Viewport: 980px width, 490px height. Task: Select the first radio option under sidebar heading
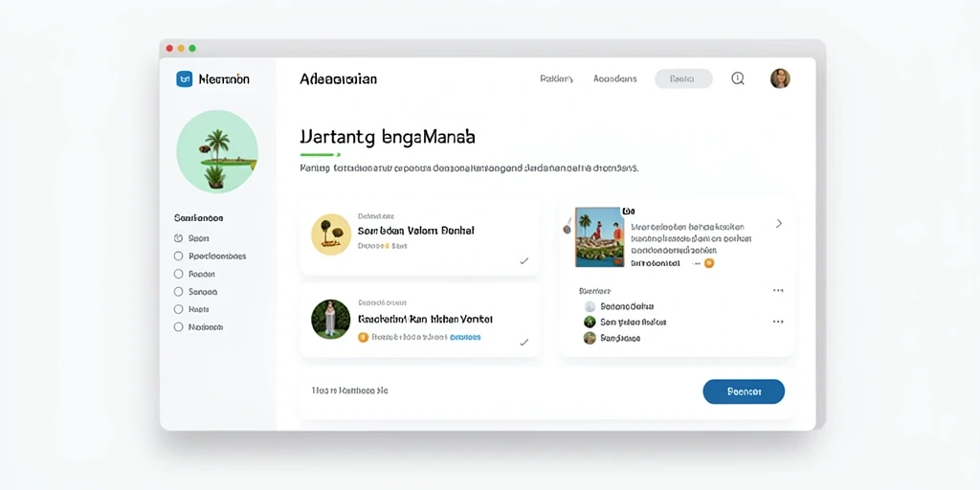click(178, 238)
